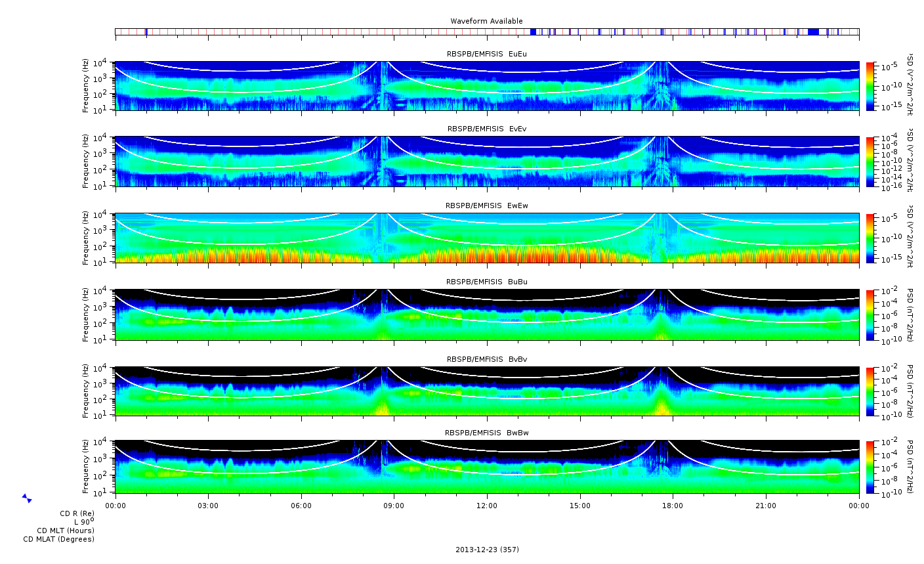
Task: Click the BuBu panel color scale bar
Action: point(870,315)
